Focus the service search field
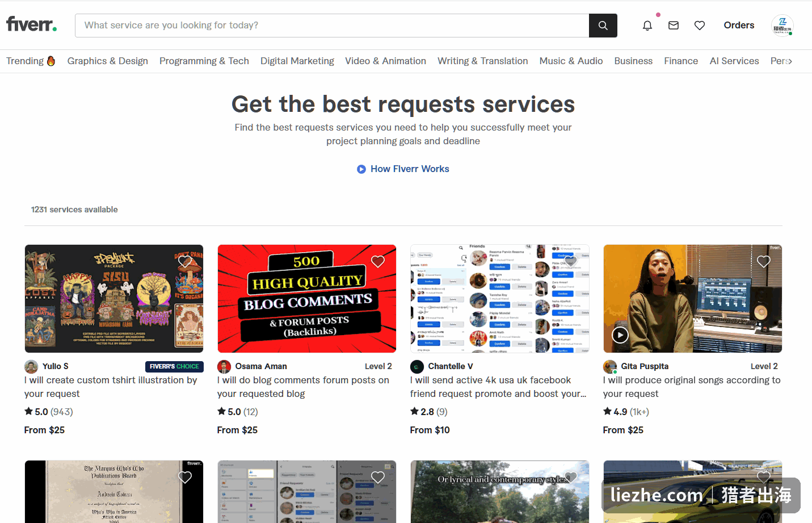This screenshot has width=812, height=523. pyautogui.click(x=332, y=26)
